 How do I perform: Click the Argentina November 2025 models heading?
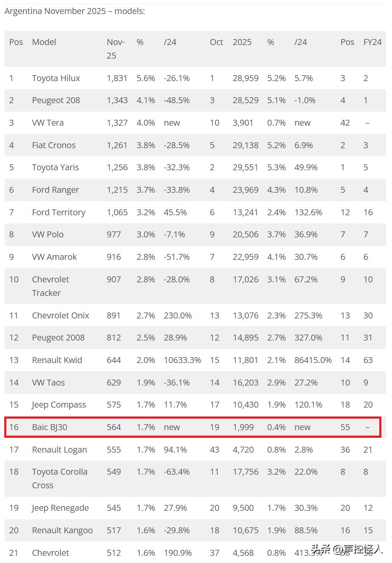coord(75,11)
